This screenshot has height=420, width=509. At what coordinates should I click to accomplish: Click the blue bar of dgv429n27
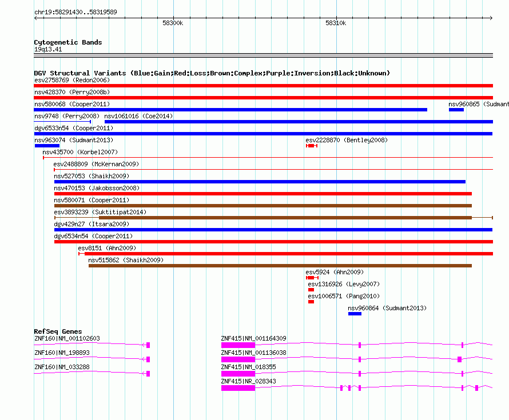point(273,230)
